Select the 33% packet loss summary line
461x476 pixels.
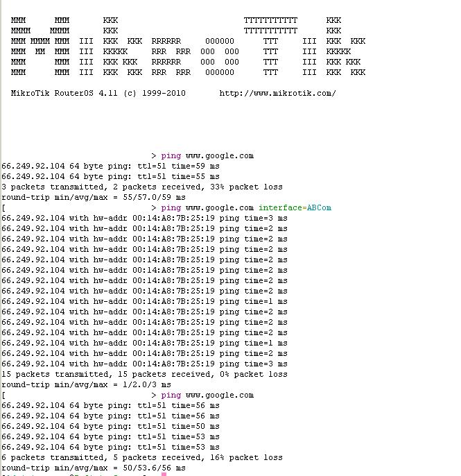[142, 187]
